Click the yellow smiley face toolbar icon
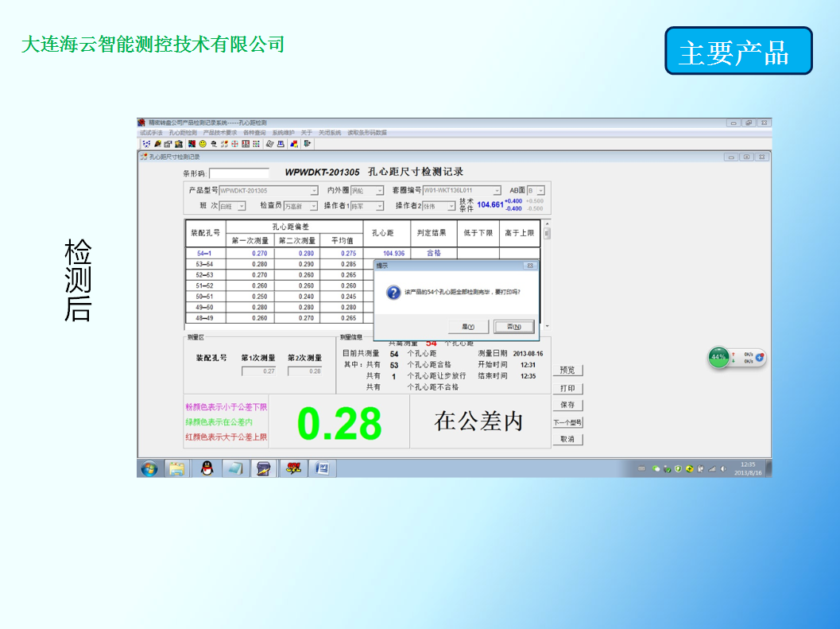This screenshot has width=840, height=629. (x=203, y=144)
